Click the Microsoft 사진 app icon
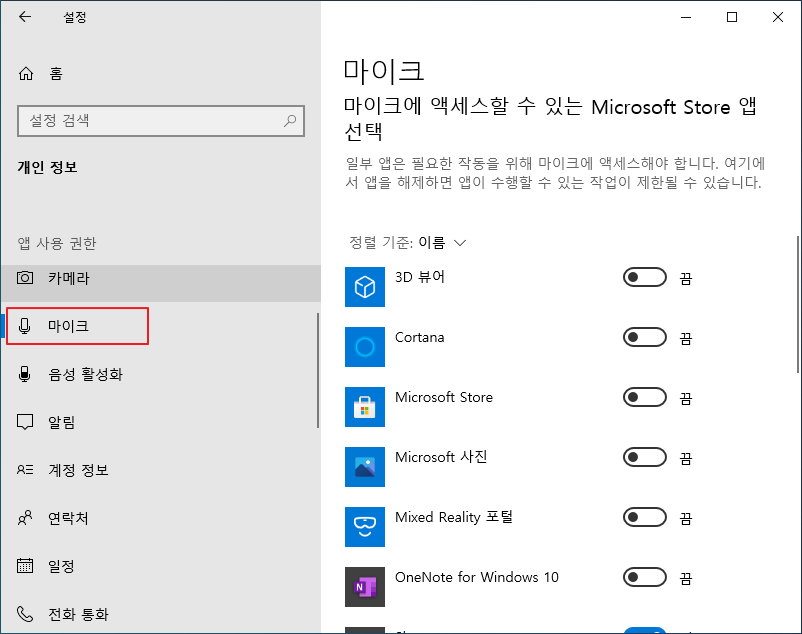This screenshot has width=802, height=634. [x=365, y=467]
